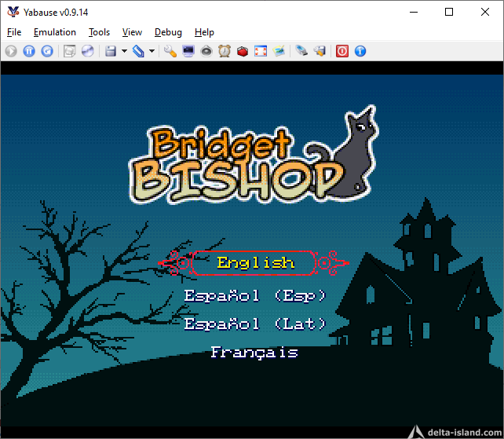Open the Tools menu
Viewport: 504px width, 439px height.
[99, 32]
